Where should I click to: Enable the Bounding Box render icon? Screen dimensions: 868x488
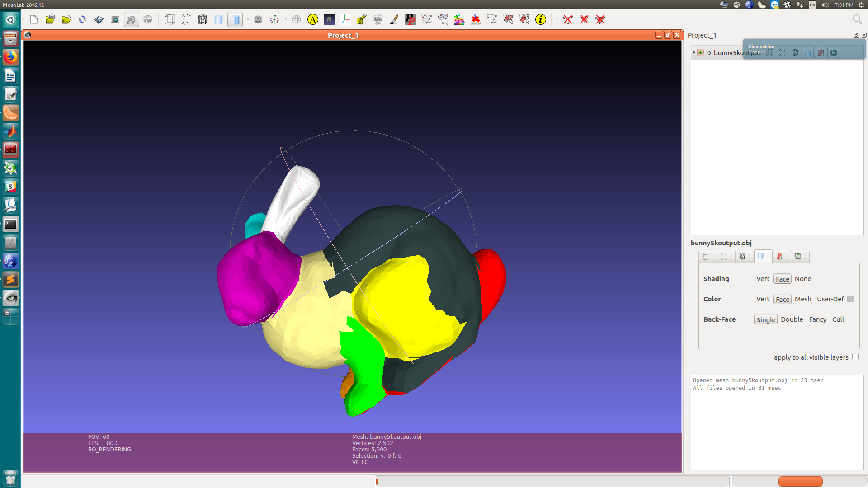click(x=170, y=19)
